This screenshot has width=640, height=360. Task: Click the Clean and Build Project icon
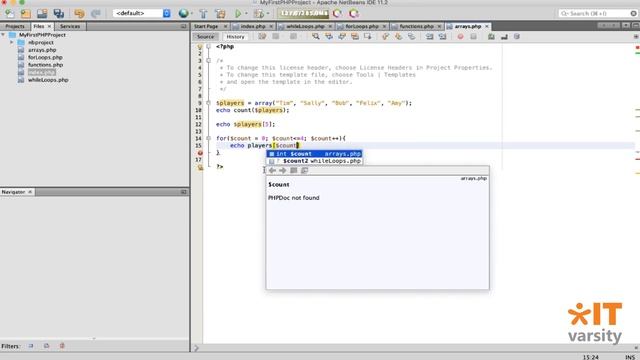click(x=220, y=13)
